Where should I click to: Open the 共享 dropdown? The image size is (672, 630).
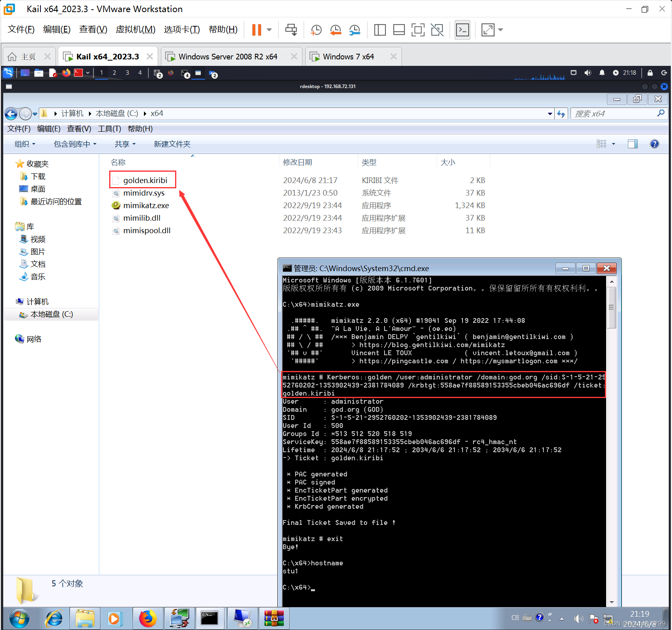point(125,144)
